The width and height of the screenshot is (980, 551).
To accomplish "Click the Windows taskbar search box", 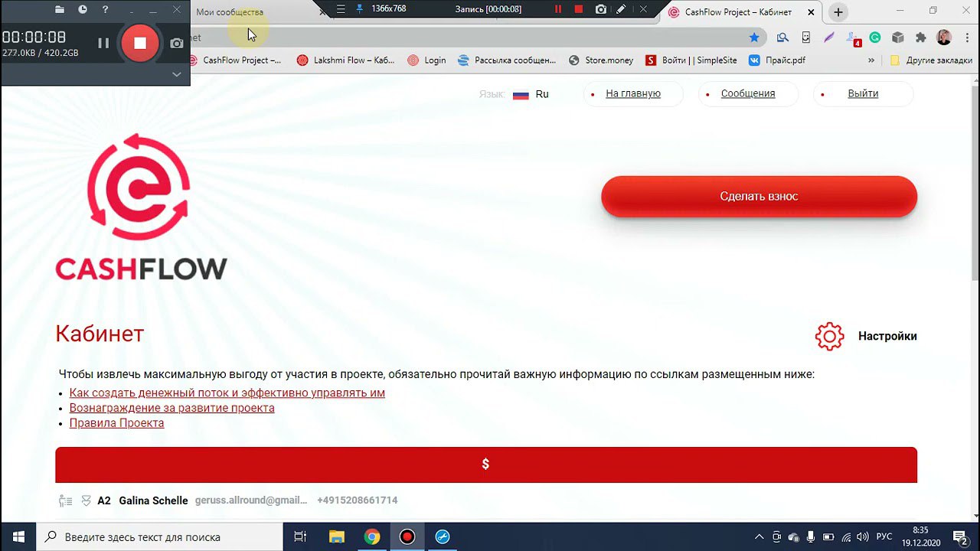I will click(x=160, y=536).
